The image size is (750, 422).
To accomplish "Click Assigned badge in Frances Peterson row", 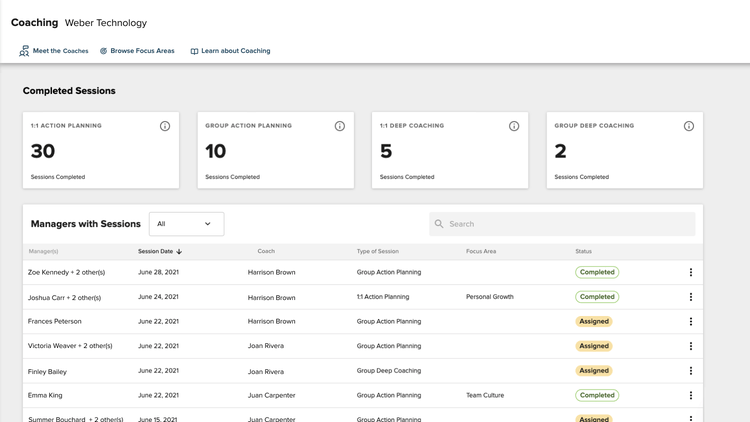I will [x=594, y=322].
